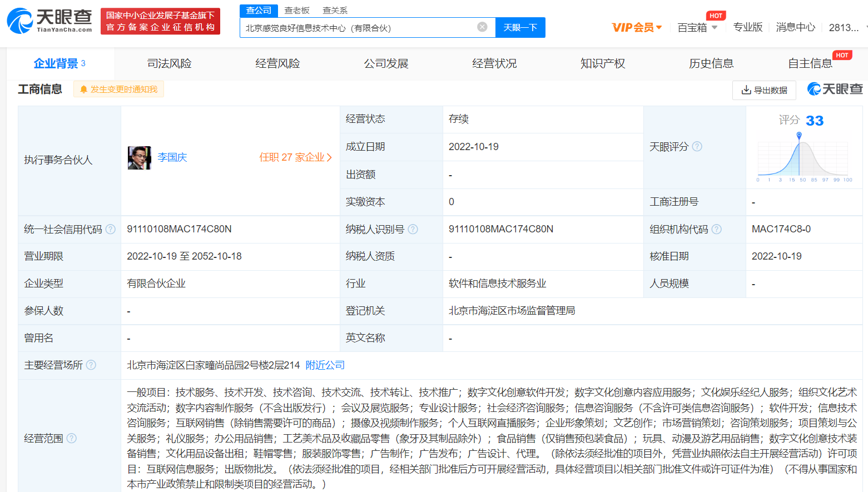The width and height of the screenshot is (868, 492).
Task: Click the help icon beside 经营范围
Action: pos(71,439)
